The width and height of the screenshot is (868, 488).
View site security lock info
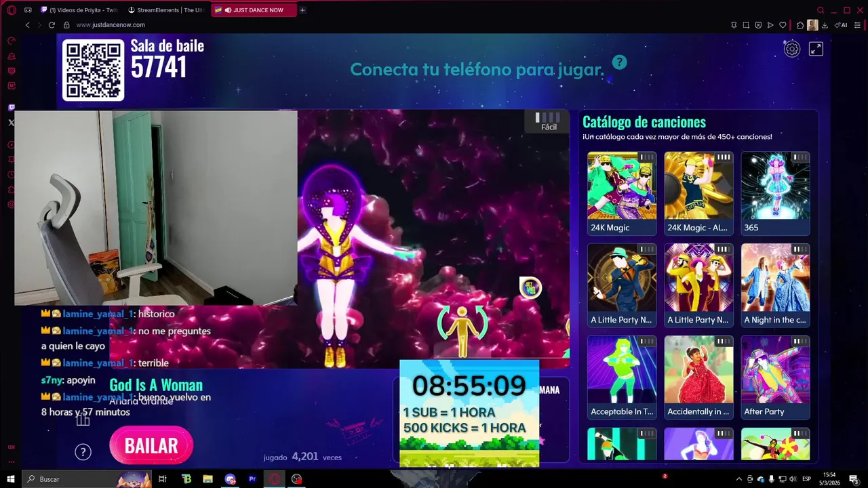[66, 25]
